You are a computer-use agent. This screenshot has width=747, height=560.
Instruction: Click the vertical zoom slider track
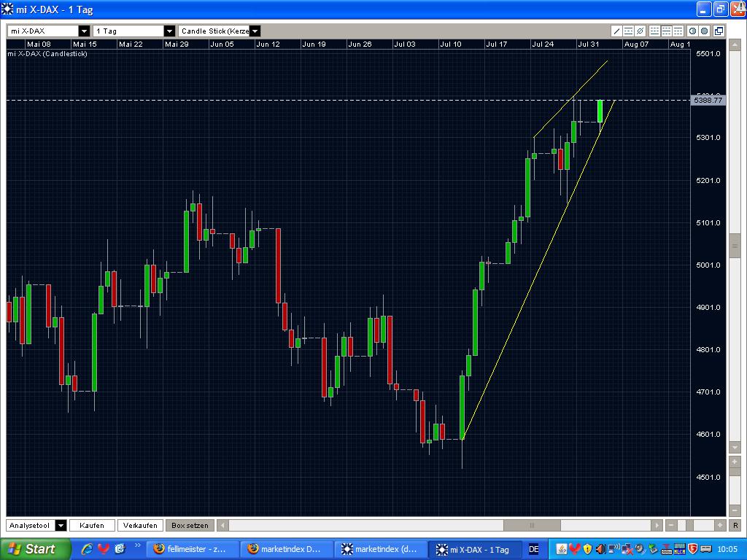point(734,486)
